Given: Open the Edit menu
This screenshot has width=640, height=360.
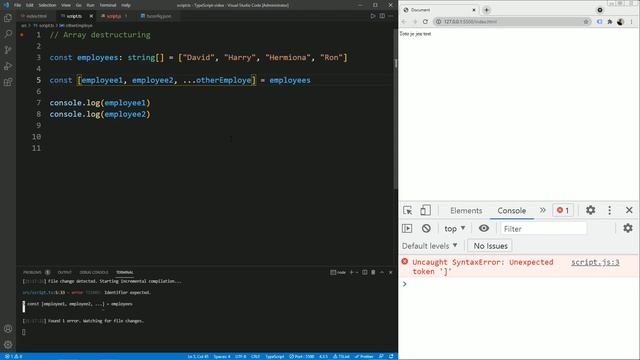Looking at the screenshot, I should [x=30, y=5].
